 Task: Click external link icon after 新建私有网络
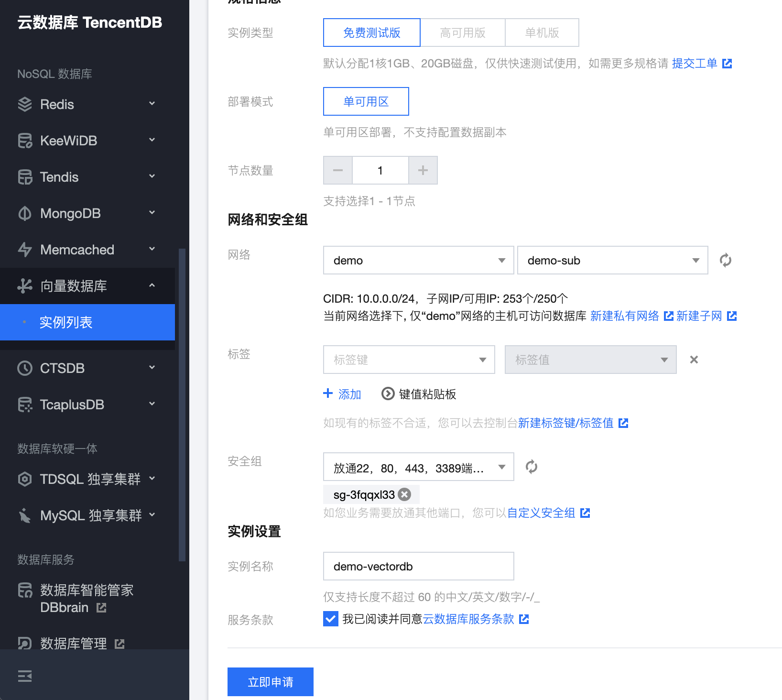pos(669,316)
